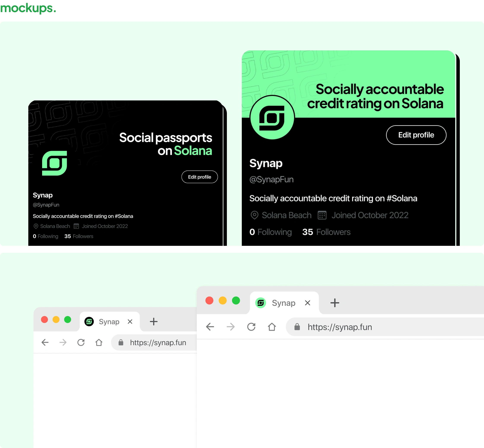Close the Synap tab in the left browser
Viewport: 484px width, 448px height.
point(130,322)
